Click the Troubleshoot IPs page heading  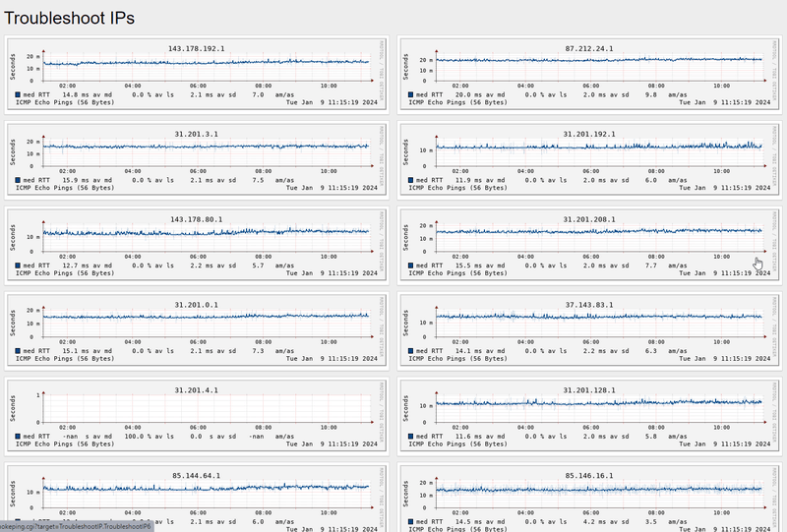click(69, 18)
